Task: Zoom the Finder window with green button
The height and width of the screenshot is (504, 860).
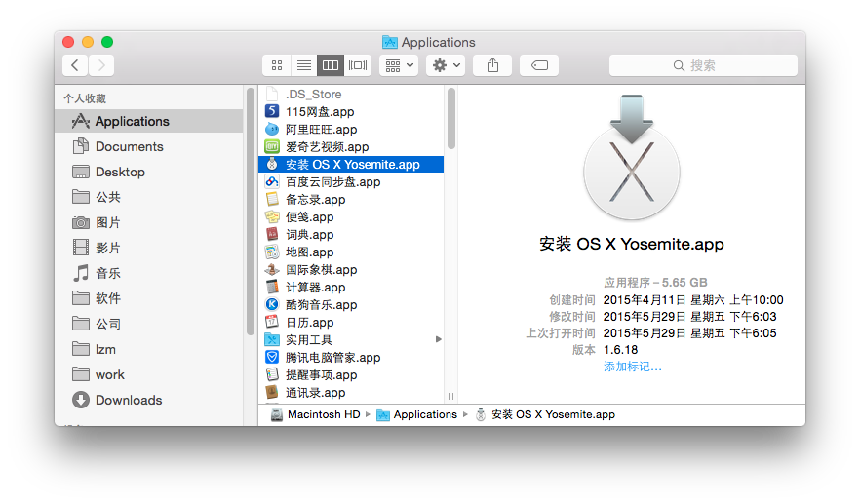Action: pyautogui.click(x=107, y=42)
